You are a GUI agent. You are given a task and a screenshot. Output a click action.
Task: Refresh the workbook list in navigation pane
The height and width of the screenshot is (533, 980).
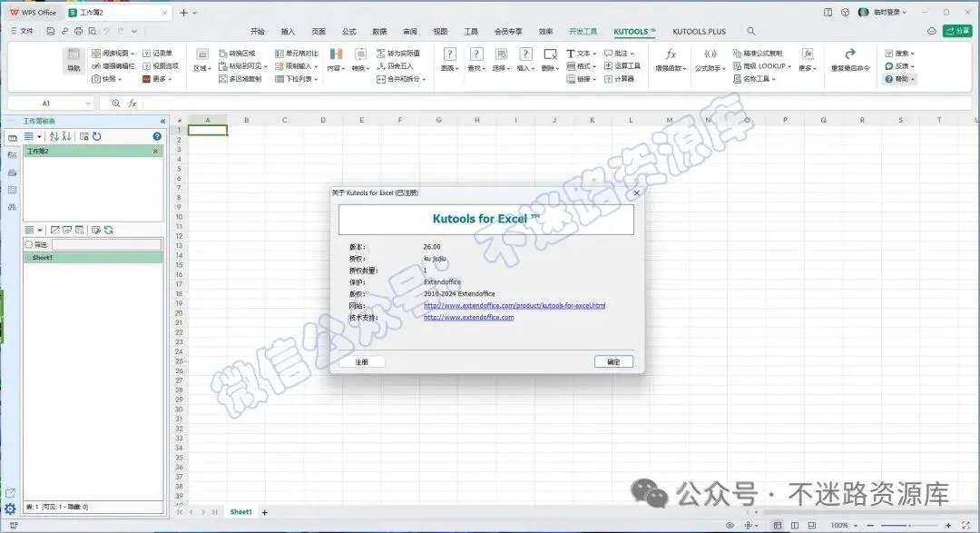pyautogui.click(x=97, y=136)
